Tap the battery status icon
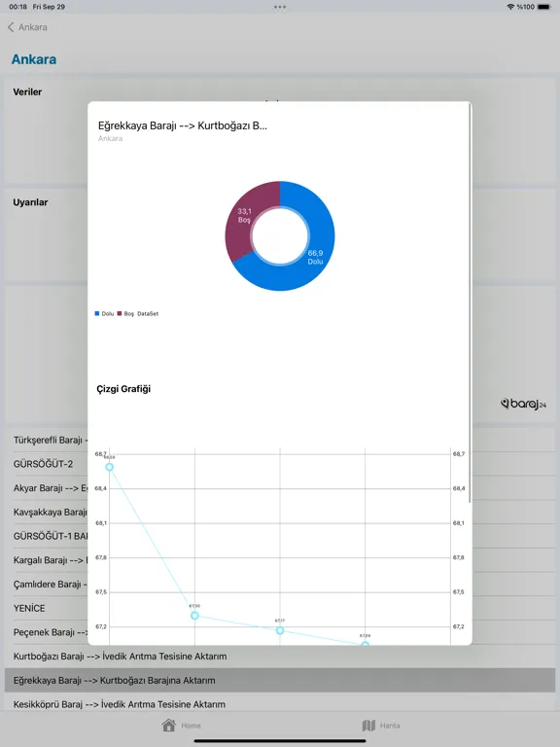 [543, 7]
